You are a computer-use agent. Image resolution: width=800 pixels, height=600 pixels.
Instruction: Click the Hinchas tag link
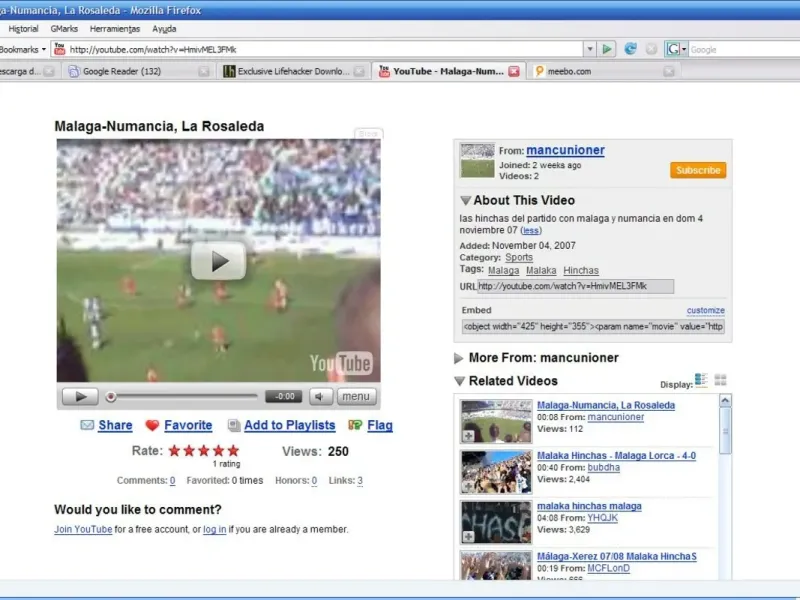581,270
